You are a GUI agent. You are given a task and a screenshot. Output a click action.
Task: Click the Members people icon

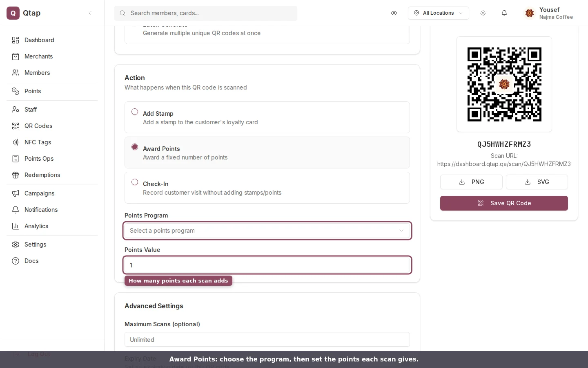click(16, 73)
